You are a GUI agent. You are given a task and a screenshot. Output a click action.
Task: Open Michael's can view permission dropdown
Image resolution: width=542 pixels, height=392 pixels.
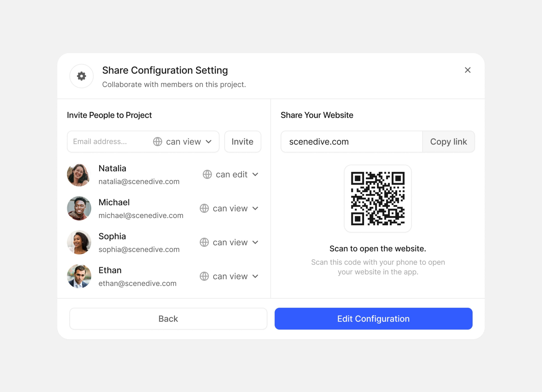pos(229,208)
